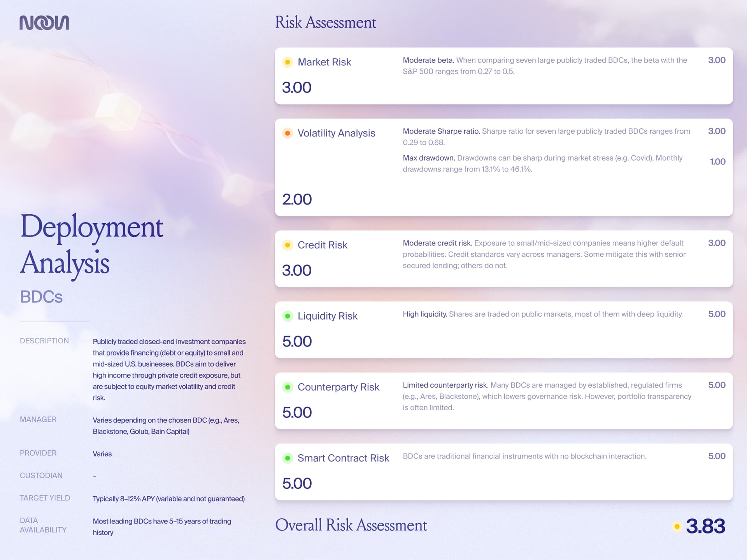Click the Overall Risk Assessment heading
Screen dimensions: 747x560
[x=351, y=525]
